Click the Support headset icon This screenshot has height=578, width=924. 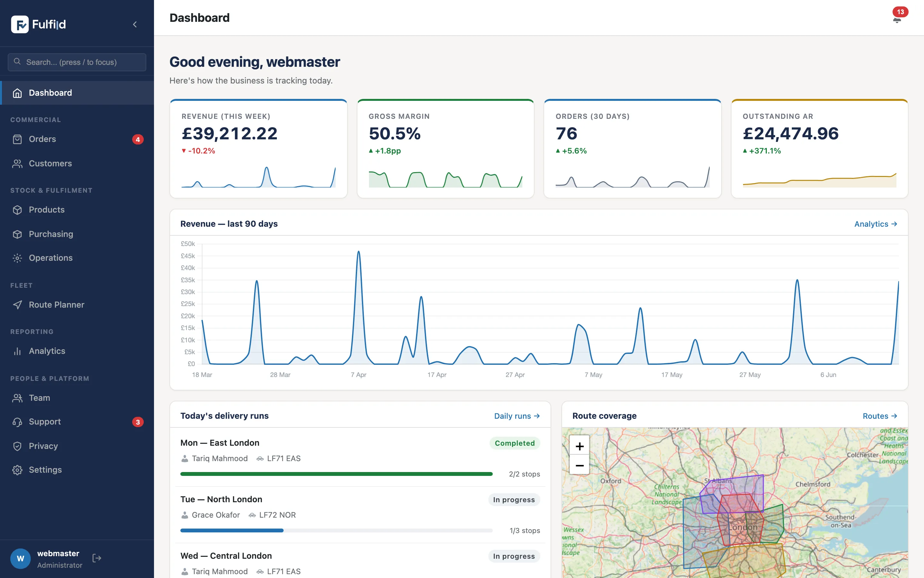(x=17, y=422)
